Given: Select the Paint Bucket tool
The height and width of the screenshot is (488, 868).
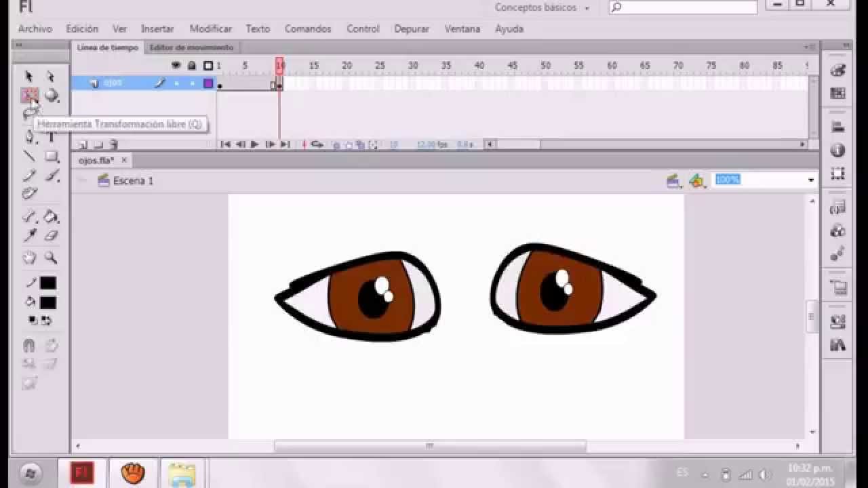Looking at the screenshot, I should pos(51,217).
